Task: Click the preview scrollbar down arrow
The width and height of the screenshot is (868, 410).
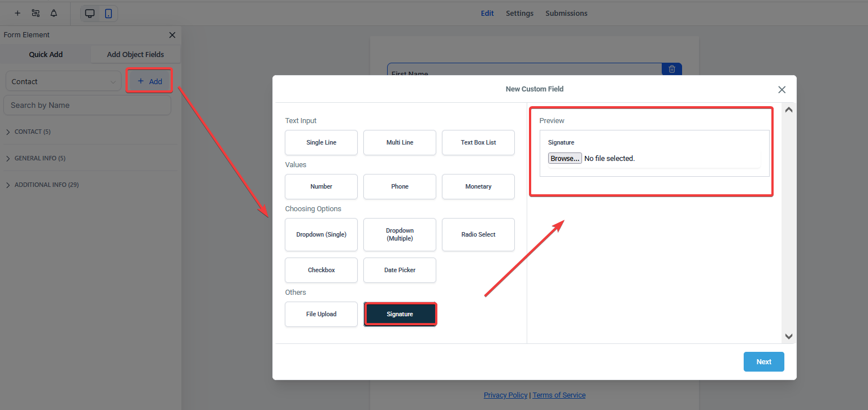Action: [789, 337]
